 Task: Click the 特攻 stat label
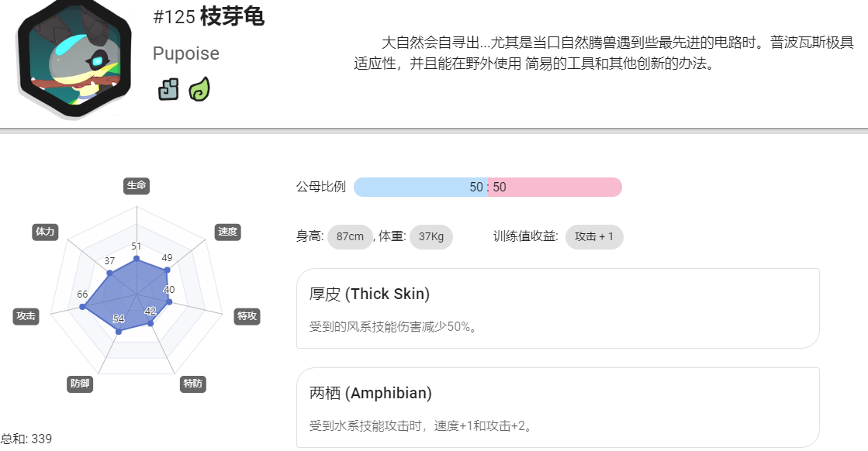pos(247,317)
